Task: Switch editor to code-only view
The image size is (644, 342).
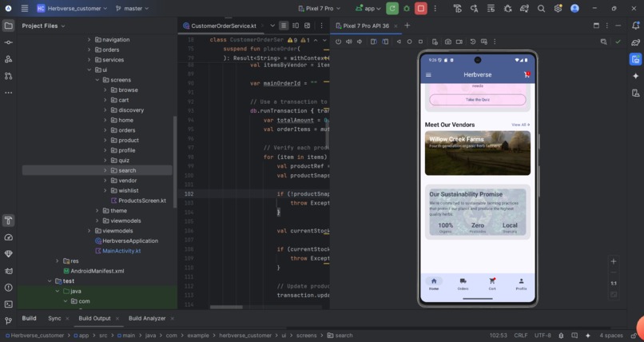Action: pos(284,26)
